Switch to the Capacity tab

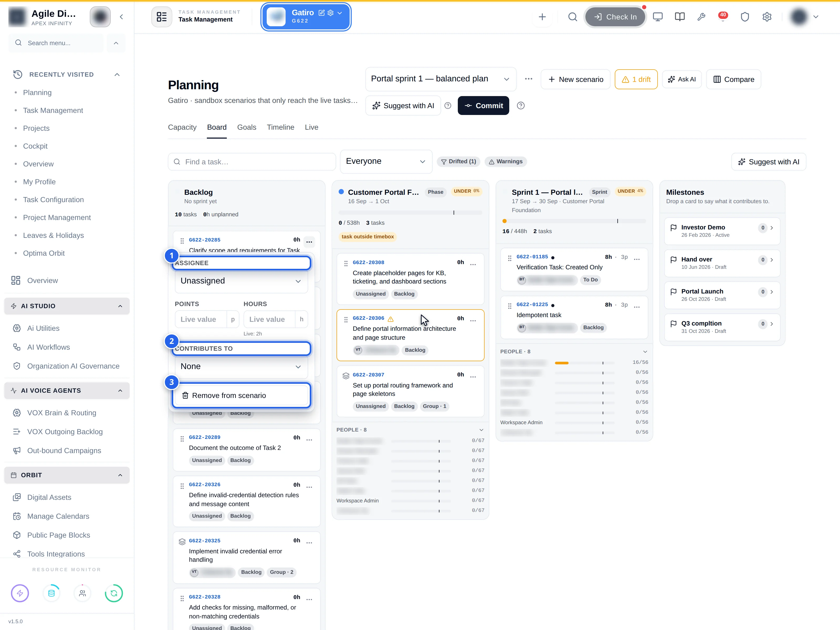182,127
